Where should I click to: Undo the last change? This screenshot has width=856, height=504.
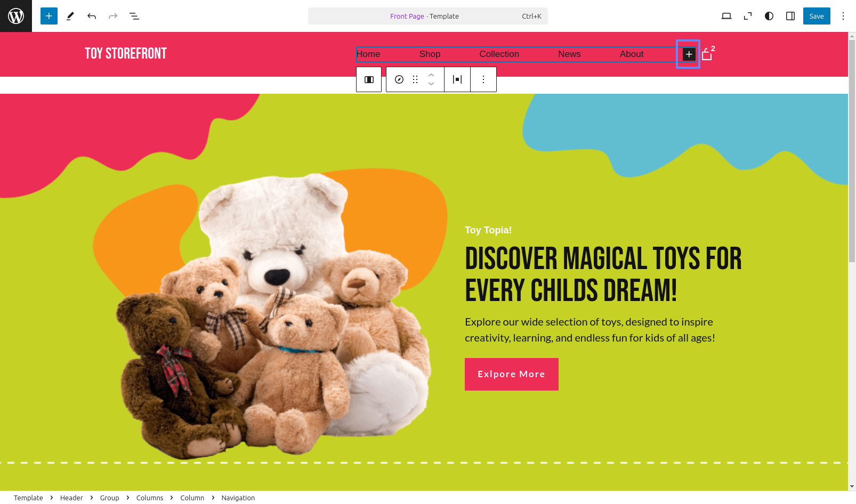tap(92, 16)
